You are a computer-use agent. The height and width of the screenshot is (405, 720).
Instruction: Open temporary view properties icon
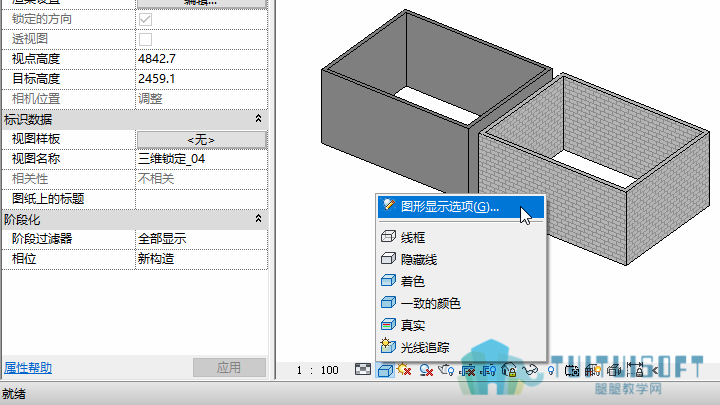(x=572, y=370)
